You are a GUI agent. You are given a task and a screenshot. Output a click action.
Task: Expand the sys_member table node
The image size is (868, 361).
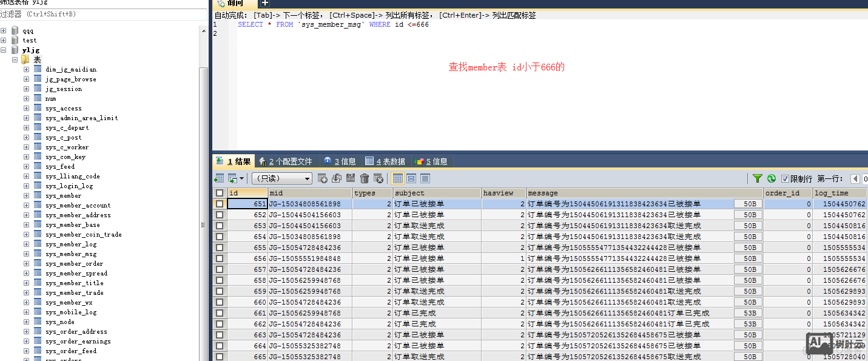tap(25, 195)
